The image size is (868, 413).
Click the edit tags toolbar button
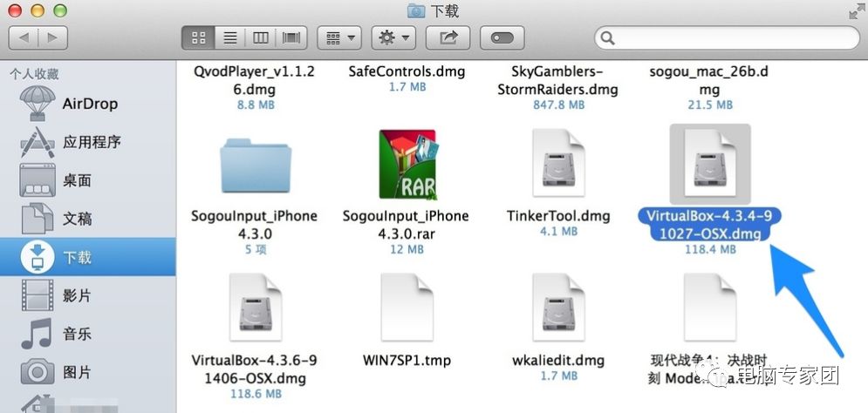502,37
